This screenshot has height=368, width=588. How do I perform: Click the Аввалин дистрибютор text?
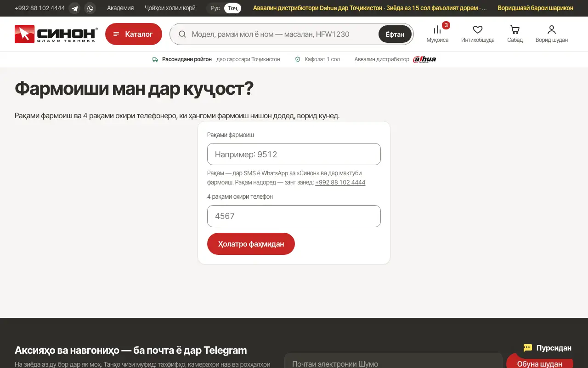[x=382, y=59]
